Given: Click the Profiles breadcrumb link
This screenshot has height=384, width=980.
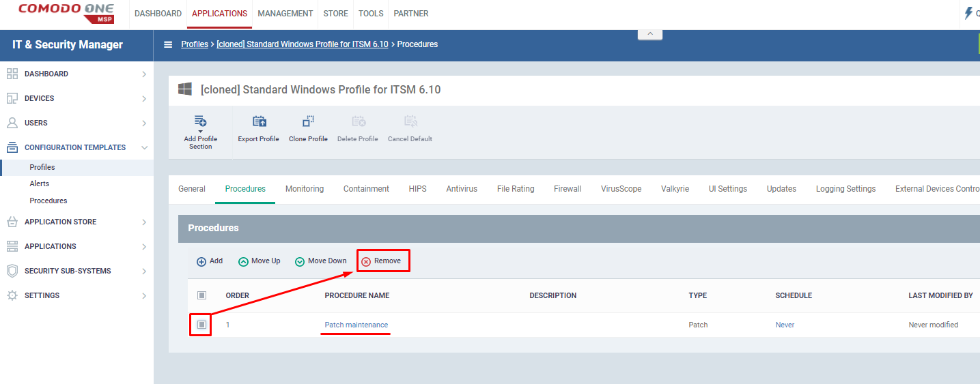Looking at the screenshot, I should [x=195, y=44].
